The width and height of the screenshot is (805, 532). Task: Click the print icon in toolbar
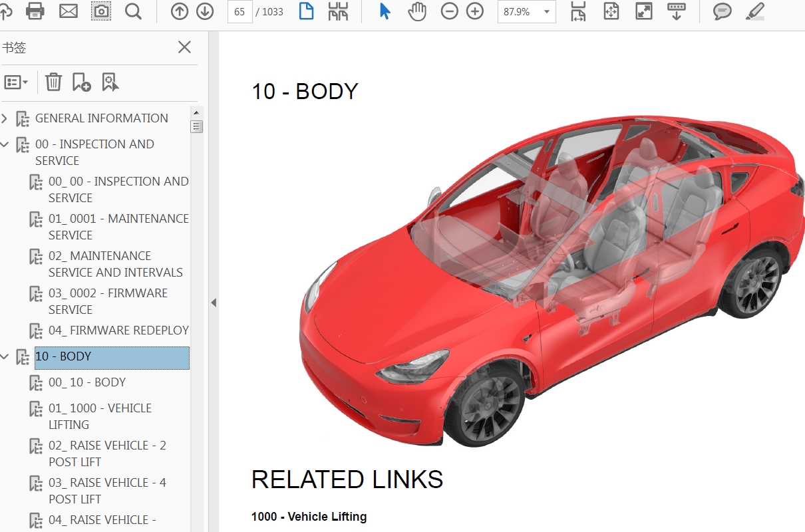coord(35,11)
